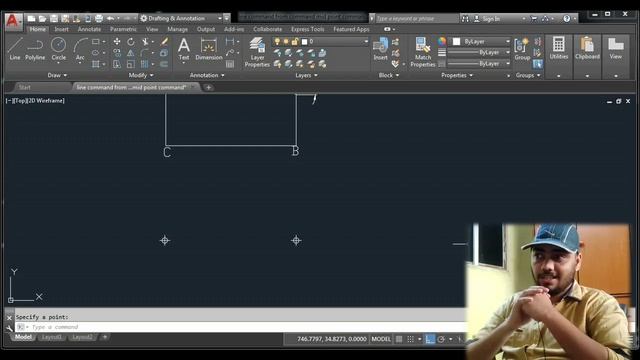
Task: Toggle the layer lock icon
Action: click(x=295, y=42)
